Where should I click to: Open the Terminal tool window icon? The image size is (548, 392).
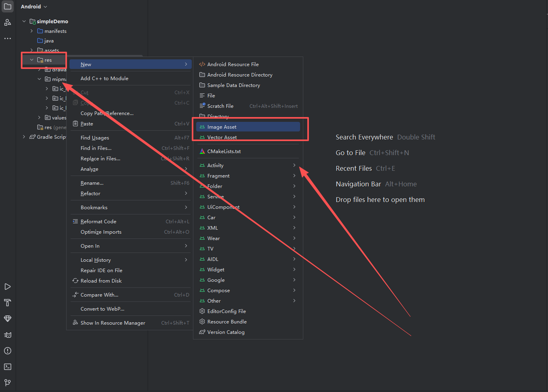8,367
